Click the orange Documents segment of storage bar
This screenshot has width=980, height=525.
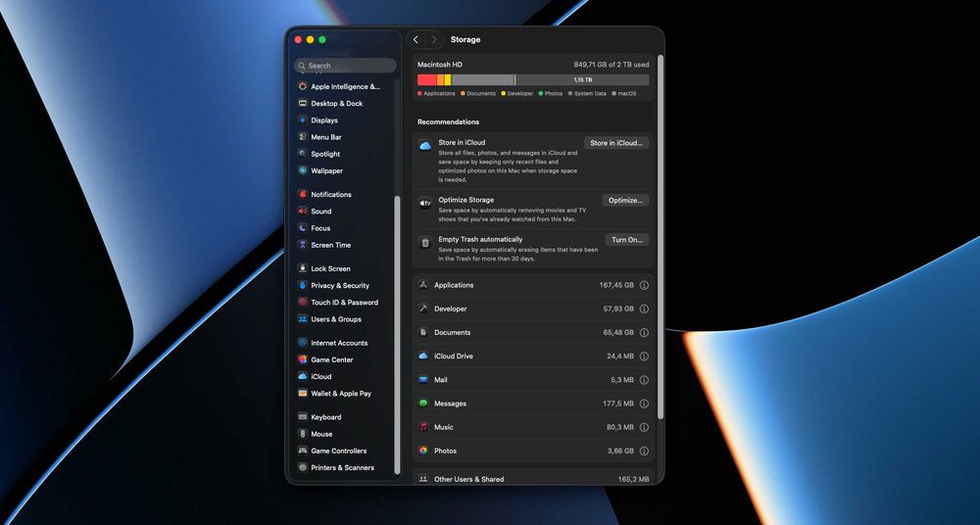click(441, 80)
